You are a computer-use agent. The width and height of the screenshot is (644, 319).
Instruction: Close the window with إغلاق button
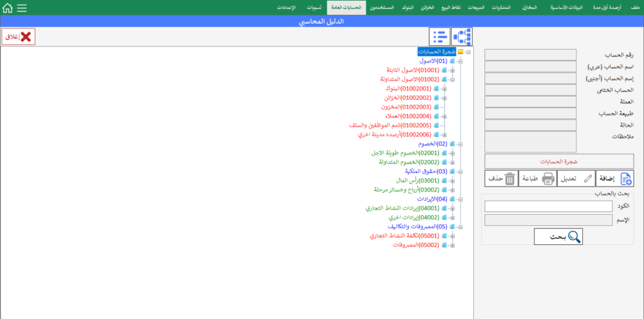(x=19, y=37)
